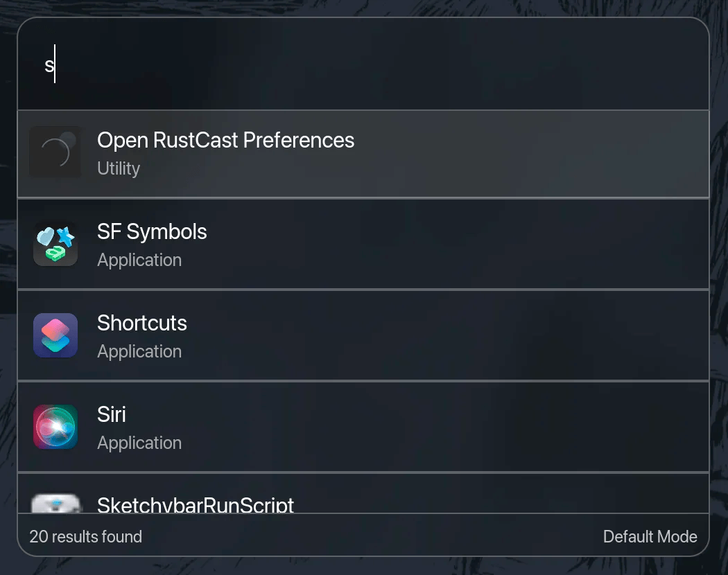The height and width of the screenshot is (575, 728).
Task: Click the RustCast Preferences icon
Action: tap(55, 152)
